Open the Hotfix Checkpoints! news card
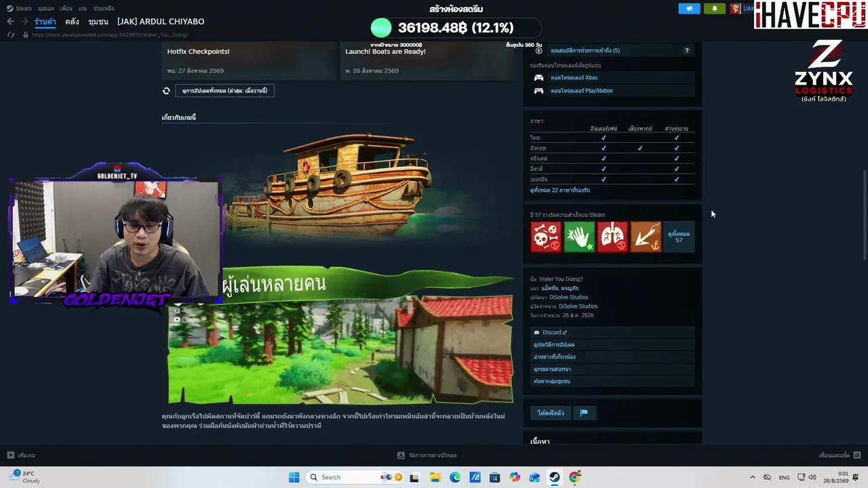Viewport: 868px width, 488px height. [250, 62]
